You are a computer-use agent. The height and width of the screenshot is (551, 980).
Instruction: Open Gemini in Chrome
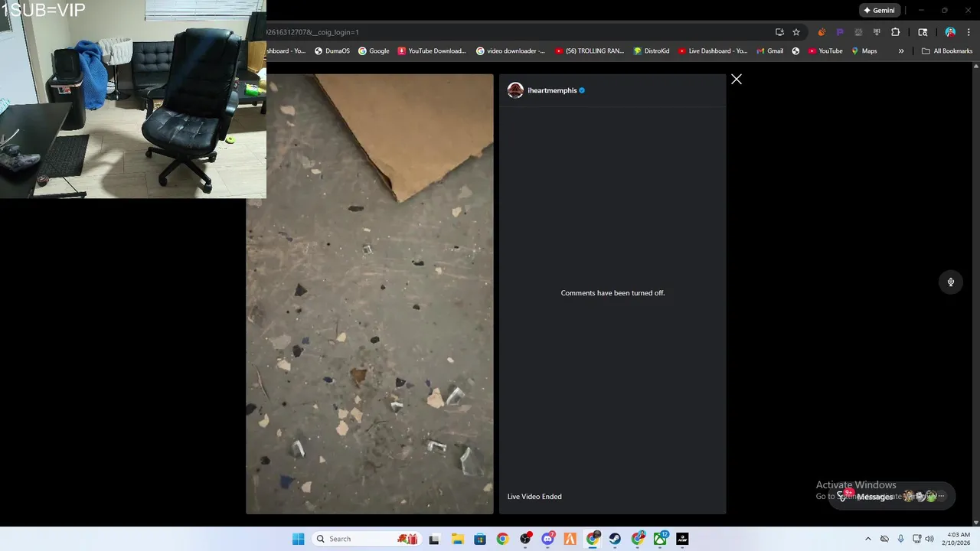tap(878, 11)
